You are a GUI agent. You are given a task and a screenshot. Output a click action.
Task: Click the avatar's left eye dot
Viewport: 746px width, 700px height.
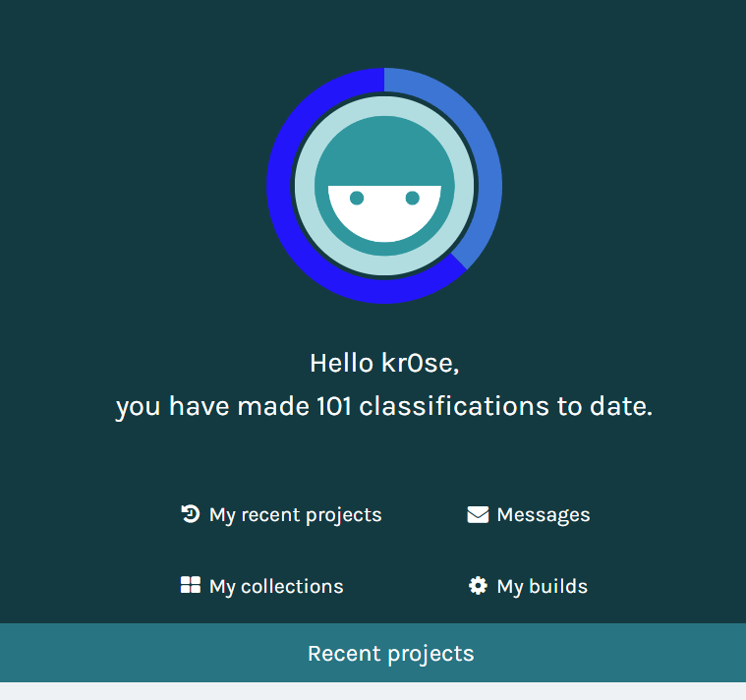(357, 198)
